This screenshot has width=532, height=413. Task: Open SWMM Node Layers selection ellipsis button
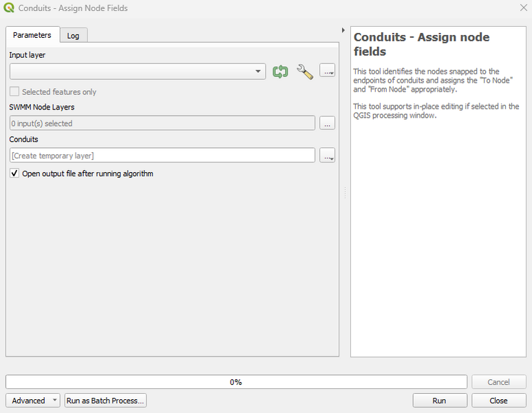(x=328, y=123)
